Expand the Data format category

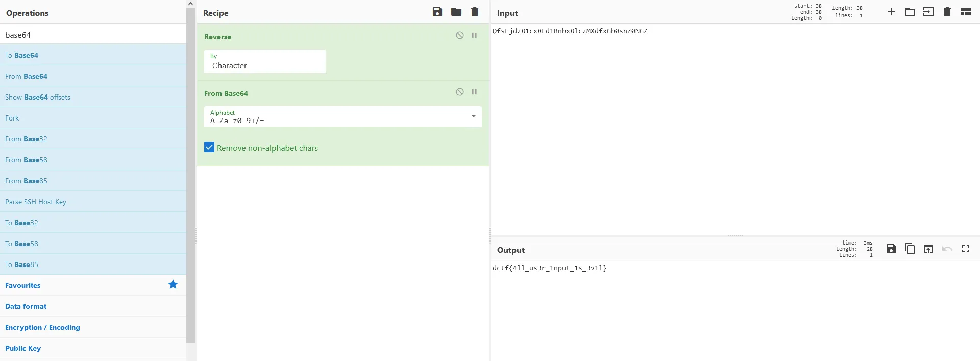(x=26, y=306)
